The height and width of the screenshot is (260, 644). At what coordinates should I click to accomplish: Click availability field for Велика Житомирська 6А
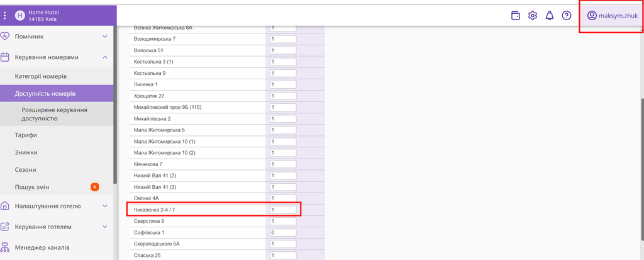(x=283, y=28)
